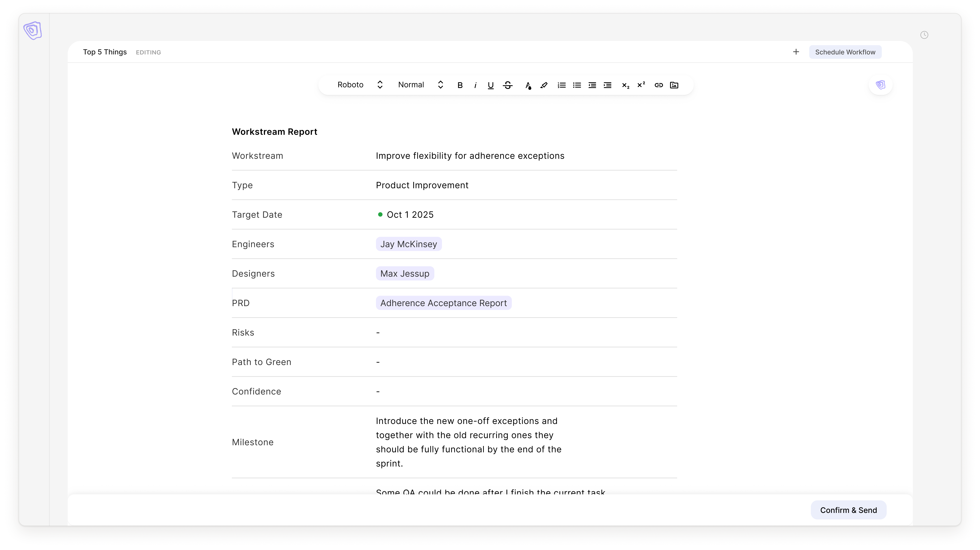This screenshot has width=980, height=550.
Task: Click the plus icon beside Schedule Workflow
Action: pos(796,52)
